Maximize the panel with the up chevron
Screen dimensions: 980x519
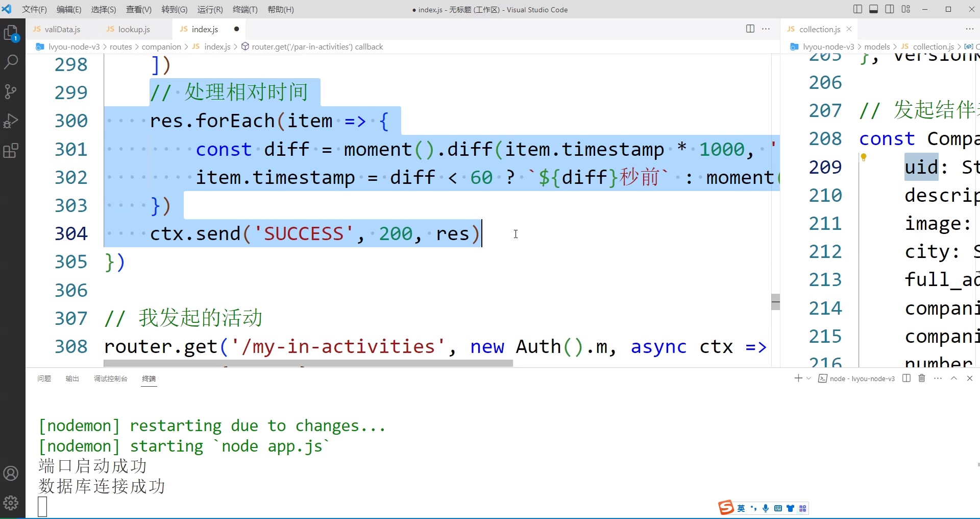click(x=953, y=379)
